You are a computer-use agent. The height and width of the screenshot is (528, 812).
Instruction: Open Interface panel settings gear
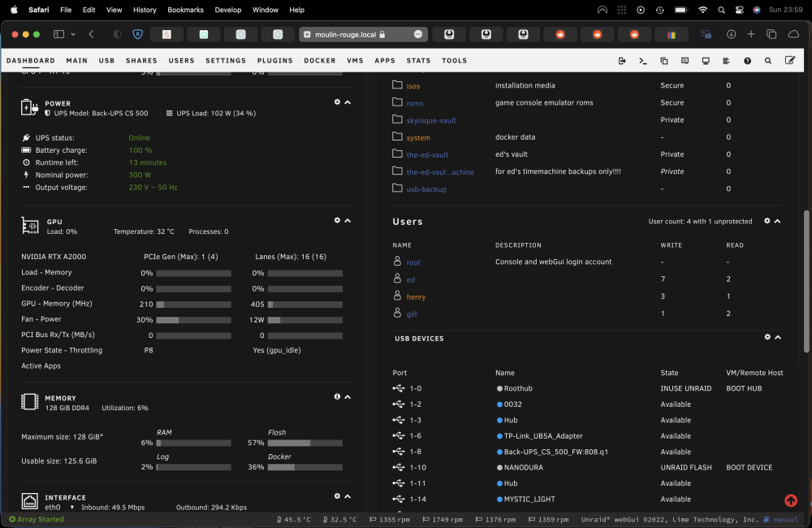pyautogui.click(x=337, y=496)
